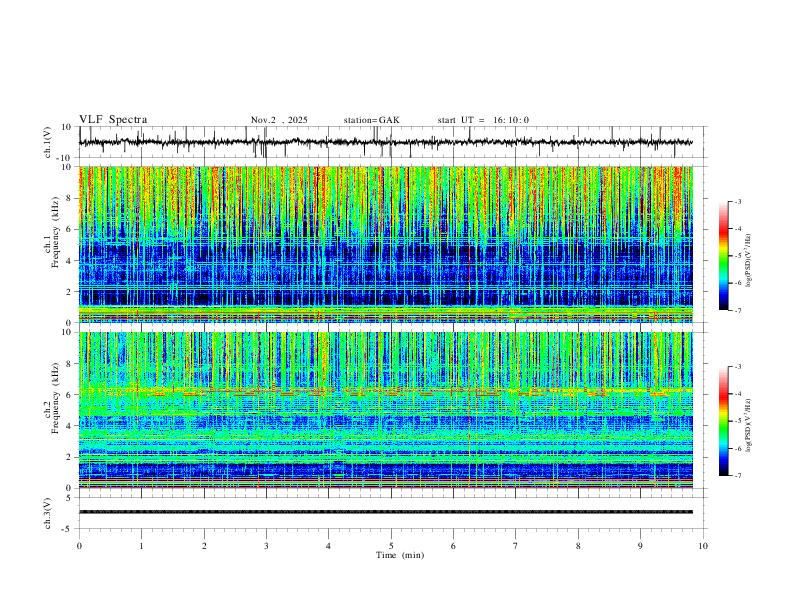Click the log(PSD) label beside ch.1 color bar
Screen dimensions: 792x612
749,261
